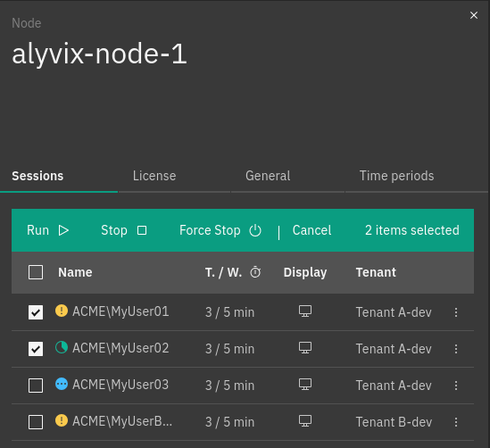Image resolution: width=490 pixels, height=448 pixels.
Task: Open the three-dot menu for ACME\MyUser03
Action: [x=456, y=386]
